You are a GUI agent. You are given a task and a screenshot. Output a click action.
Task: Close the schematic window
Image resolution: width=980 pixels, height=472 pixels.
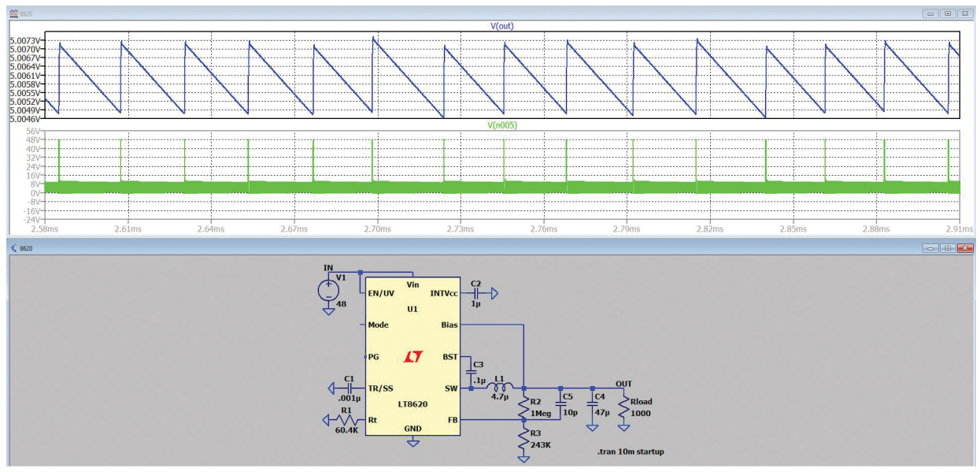click(965, 248)
